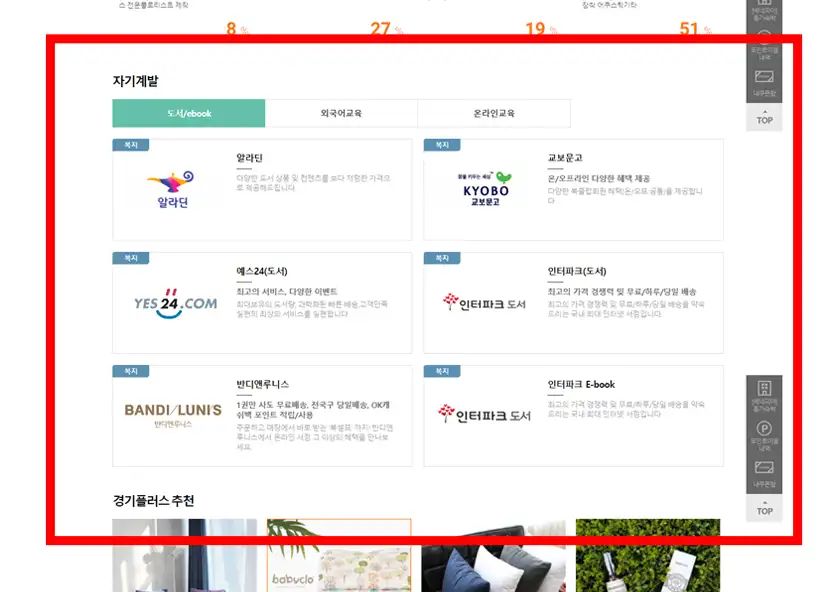Click the curtain room product thumbnail
Image resolution: width=836 pixels, height=592 pixels.
coord(184,555)
